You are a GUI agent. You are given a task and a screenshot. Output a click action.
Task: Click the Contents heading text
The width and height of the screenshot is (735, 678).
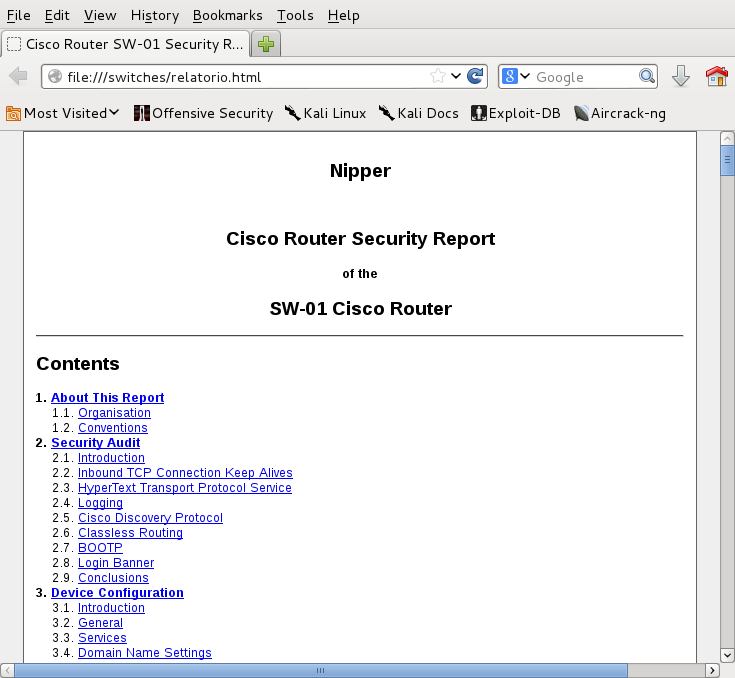78,364
